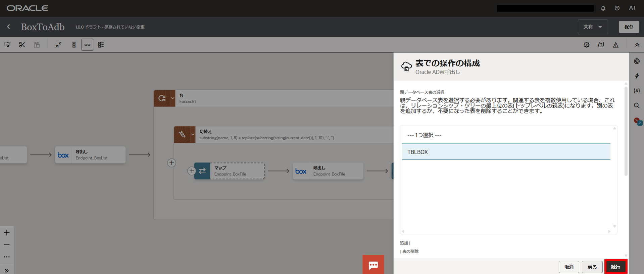Open the warning triangle errors icon
Viewport: 644px width, 274px height.
(x=616, y=45)
